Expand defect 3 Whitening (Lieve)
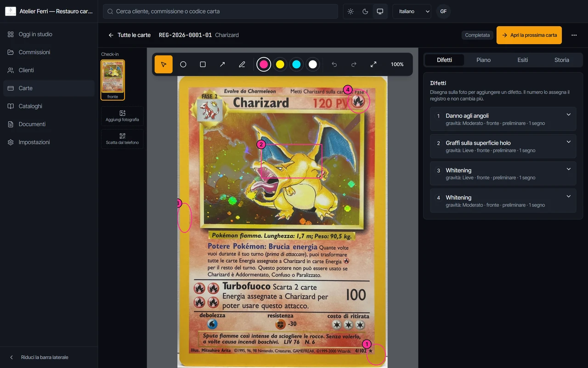The height and width of the screenshot is (368, 588). pyautogui.click(x=503, y=173)
